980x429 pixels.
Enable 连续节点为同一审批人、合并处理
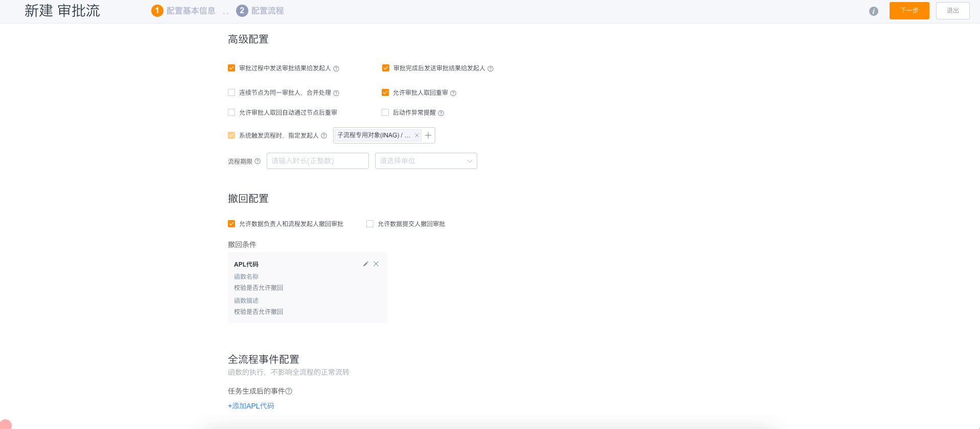coord(231,92)
